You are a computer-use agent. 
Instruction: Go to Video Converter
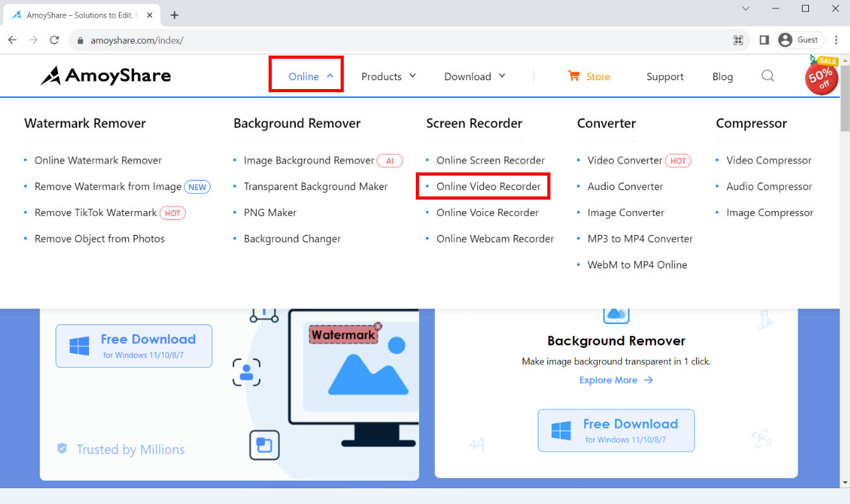[x=624, y=160]
